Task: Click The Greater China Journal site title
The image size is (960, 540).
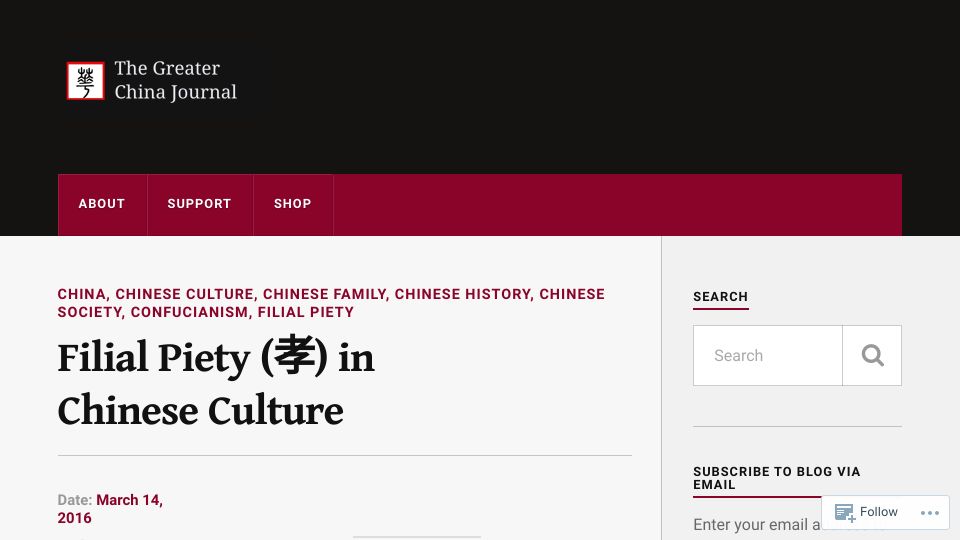Action: point(175,80)
